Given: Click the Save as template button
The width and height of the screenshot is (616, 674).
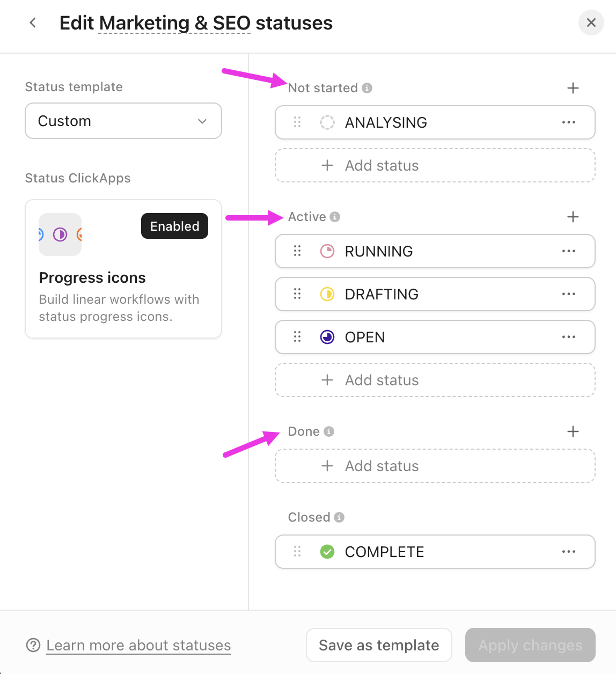Looking at the screenshot, I should pyautogui.click(x=378, y=645).
